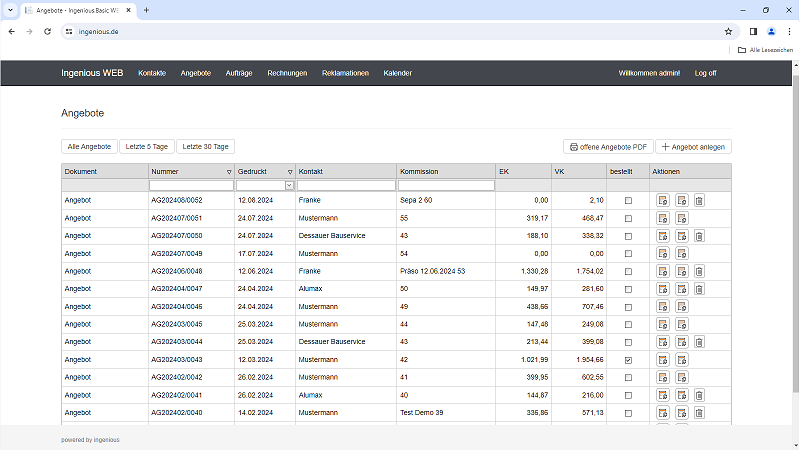
Task: Delete offer AG202402/0041 with trash icon
Action: 699,395
